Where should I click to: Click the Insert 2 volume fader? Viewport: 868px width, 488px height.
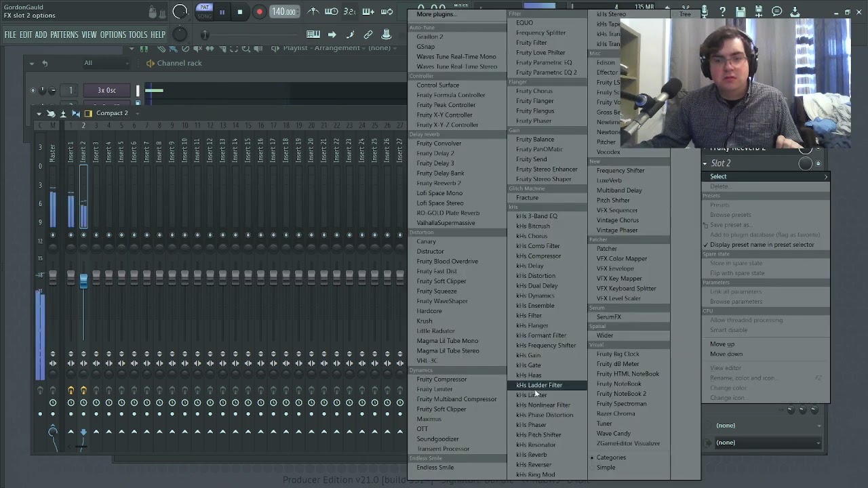click(x=83, y=280)
